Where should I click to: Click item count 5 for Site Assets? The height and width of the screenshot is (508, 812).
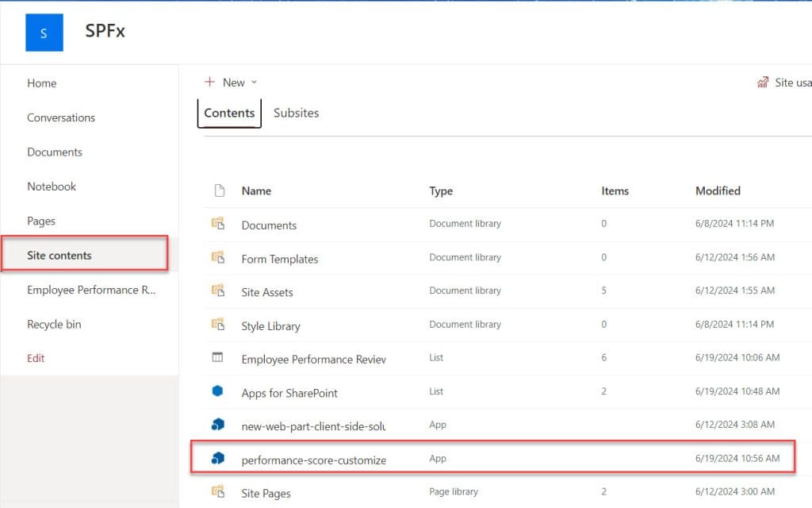pos(603,291)
